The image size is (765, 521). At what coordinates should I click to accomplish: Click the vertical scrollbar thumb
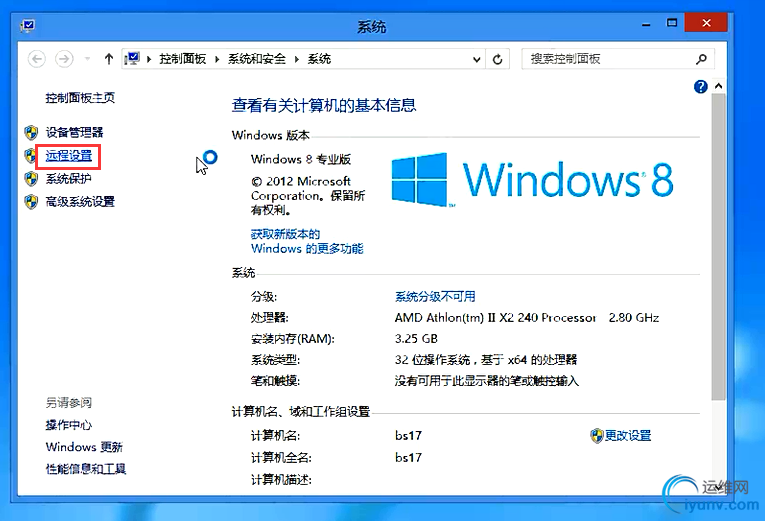point(718,247)
